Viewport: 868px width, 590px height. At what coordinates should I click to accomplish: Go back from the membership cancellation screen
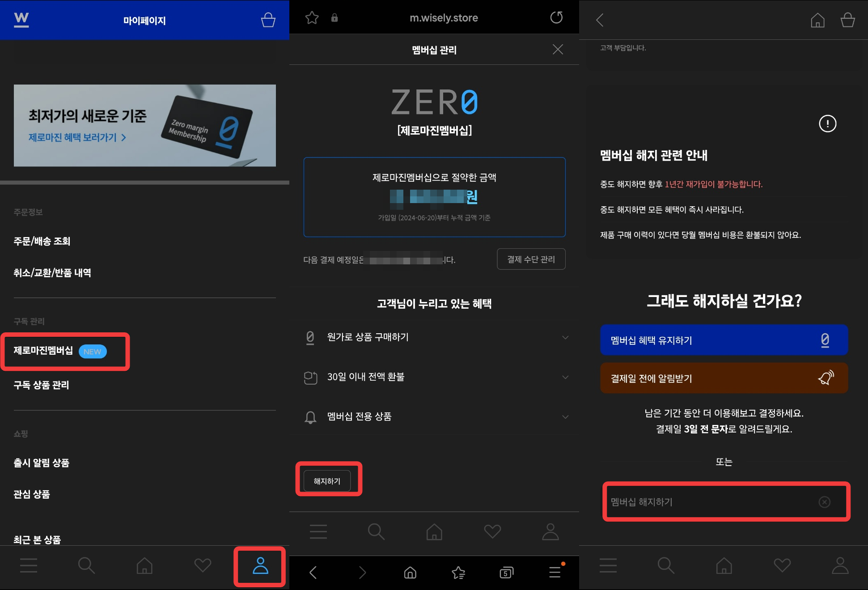click(x=600, y=20)
